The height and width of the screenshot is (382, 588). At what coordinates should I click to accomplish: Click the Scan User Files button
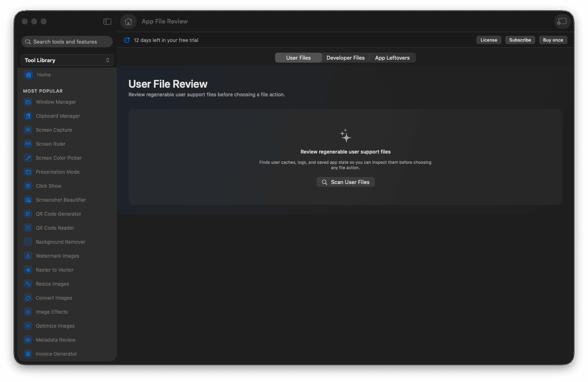pyautogui.click(x=345, y=182)
